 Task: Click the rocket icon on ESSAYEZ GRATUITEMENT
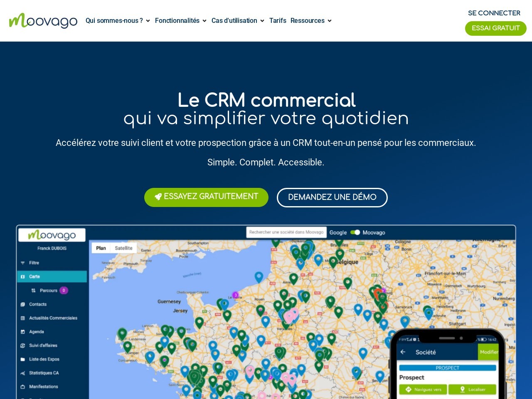click(x=158, y=197)
